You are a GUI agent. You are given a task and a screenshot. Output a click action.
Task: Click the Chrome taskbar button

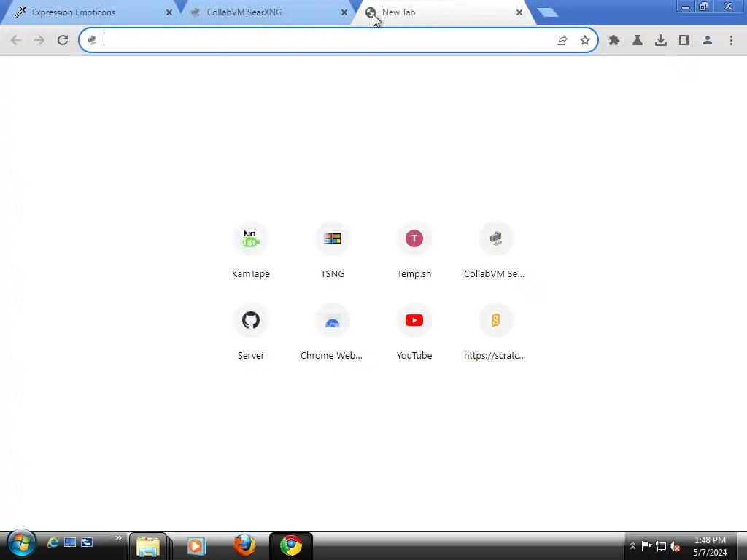click(291, 545)
